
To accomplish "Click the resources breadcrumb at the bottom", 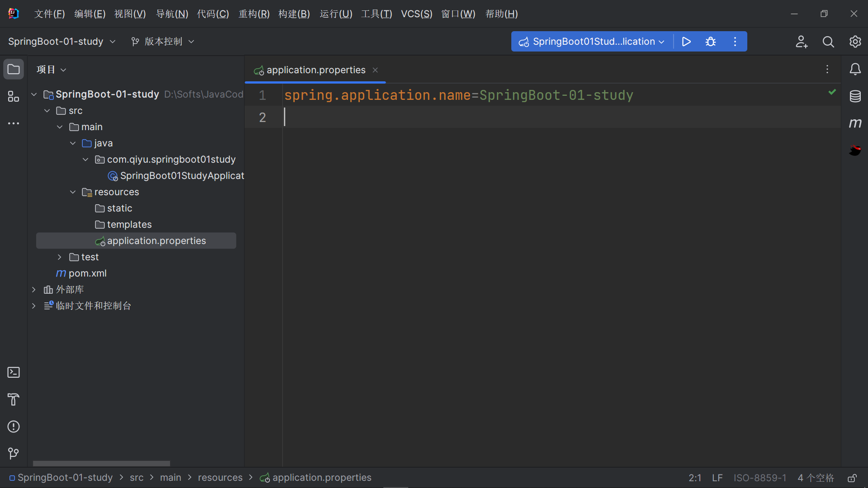I will 220,478.
